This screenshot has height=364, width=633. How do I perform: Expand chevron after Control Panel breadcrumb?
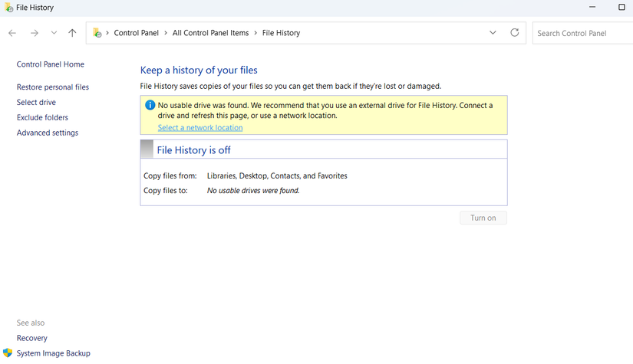(x=166, y=33)
